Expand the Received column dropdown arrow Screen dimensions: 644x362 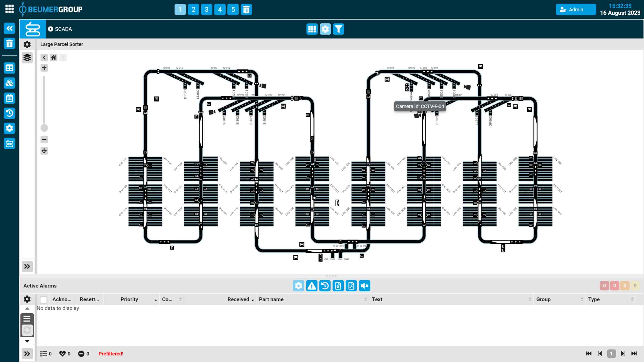252,300
